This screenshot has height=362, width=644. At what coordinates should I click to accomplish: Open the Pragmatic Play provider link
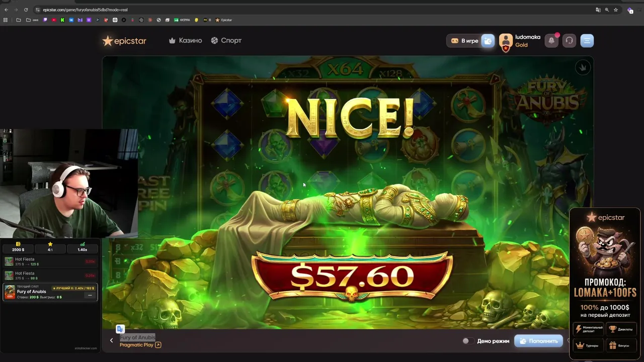140,345
